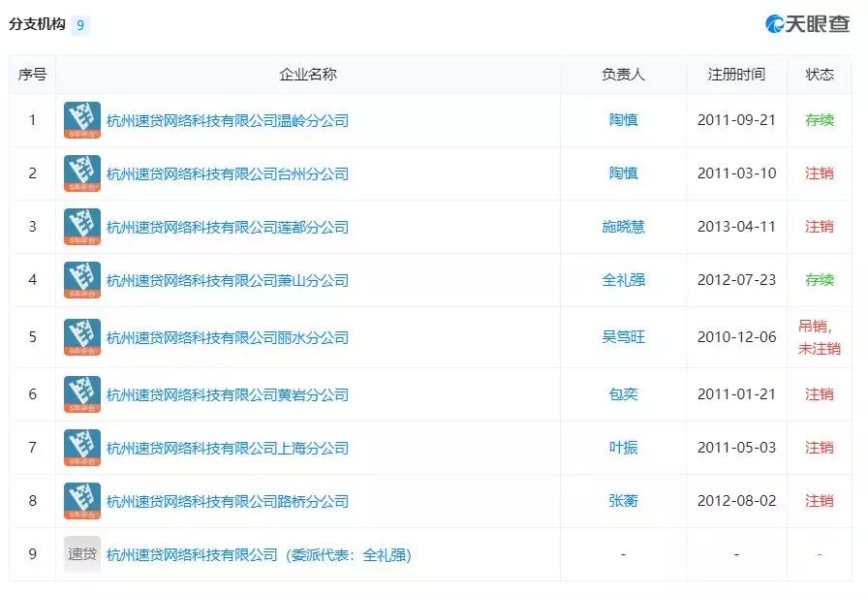Screen dimensions: 868x595
Task: Click the date 2012-08-02
Action: (736, 501)
